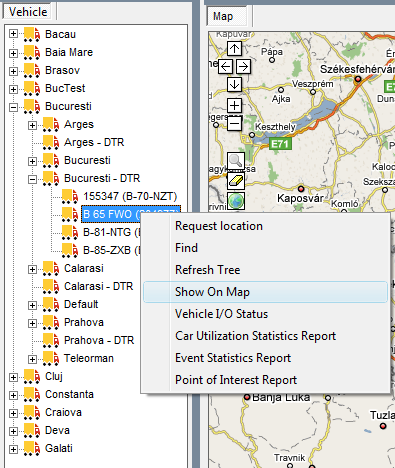The height and width of the screenshot is (468, 395).
Task: Select the highlighted B 65 FWO vehicle
Action: (131, 214)
